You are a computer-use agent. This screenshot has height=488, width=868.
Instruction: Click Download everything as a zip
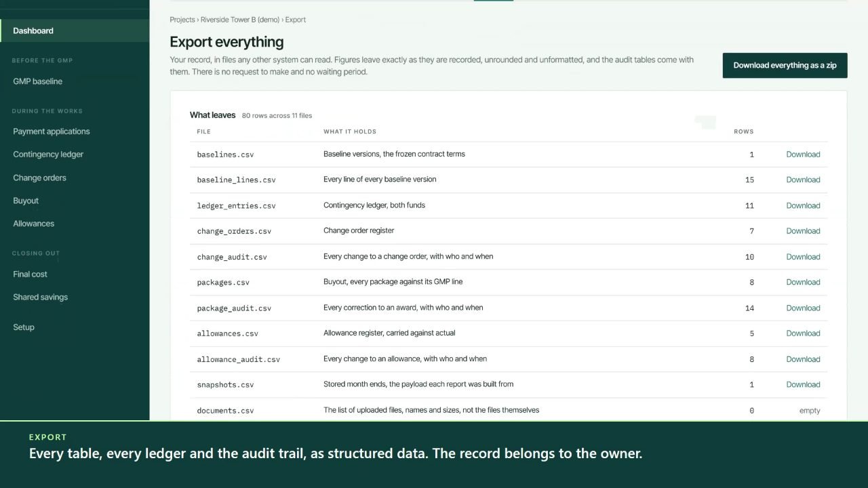(785, 65)
